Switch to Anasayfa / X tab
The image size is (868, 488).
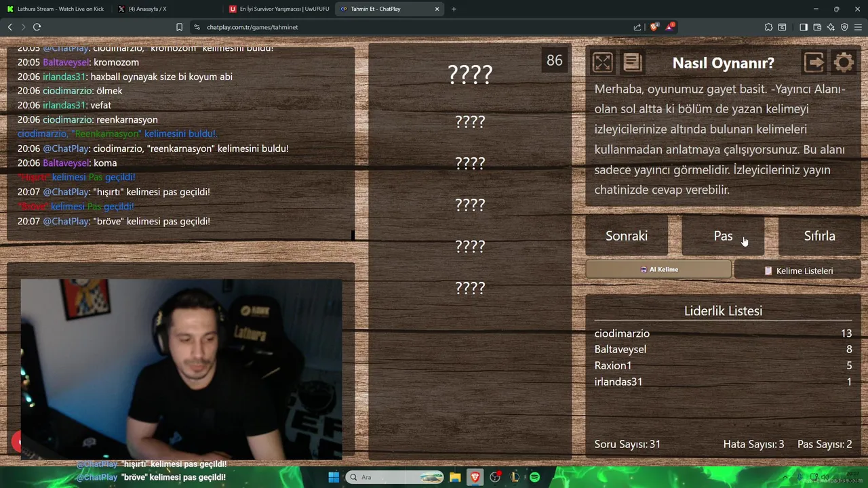[x=168, y=9]
